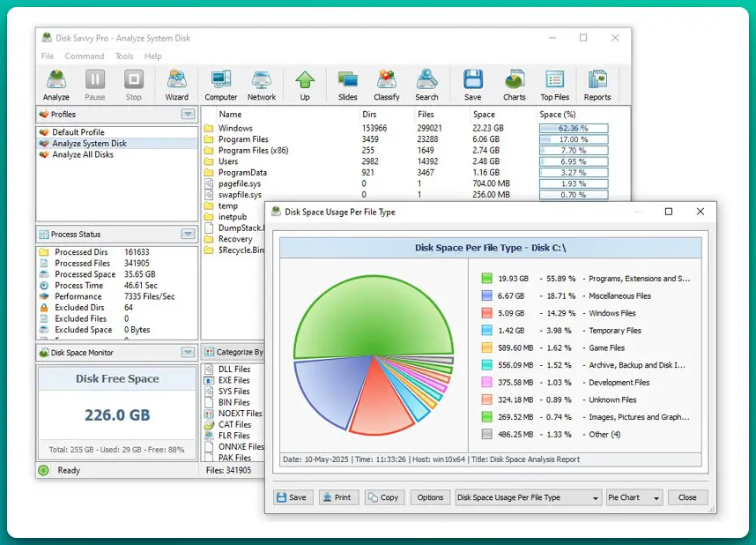
Task: Open the Tools menu
Action: point(124,56)
